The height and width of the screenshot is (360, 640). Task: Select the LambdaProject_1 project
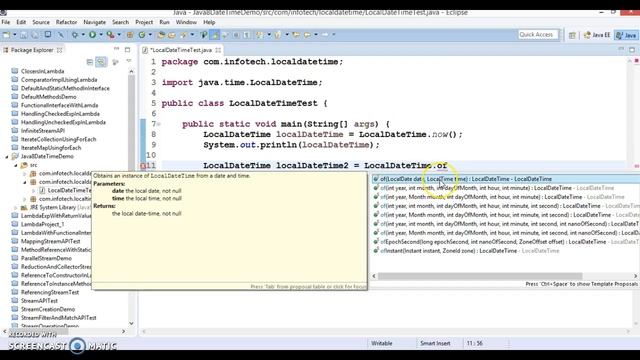pyautogui.click(x=42, y=224)
